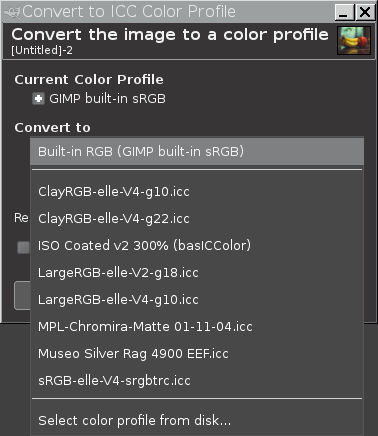The height and width of the screenshot is (436, 378).
Task: Choose ClayRGB-elle-V4-g10.icc profile
Action: pyautogui.click(x=197, y=192)
